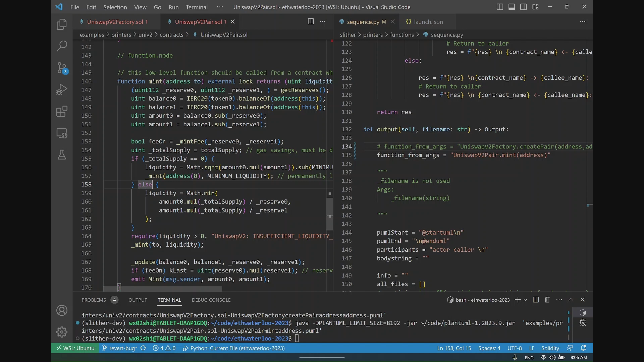Change encoding via UTF-8 status item
This screenshot has height=362, width=644.
pyautogui.click(x=515, y=348)
